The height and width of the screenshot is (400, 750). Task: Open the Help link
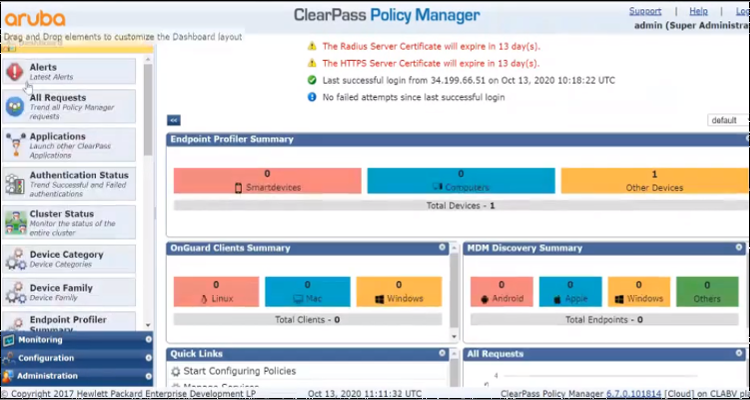(x=698, y=11)
